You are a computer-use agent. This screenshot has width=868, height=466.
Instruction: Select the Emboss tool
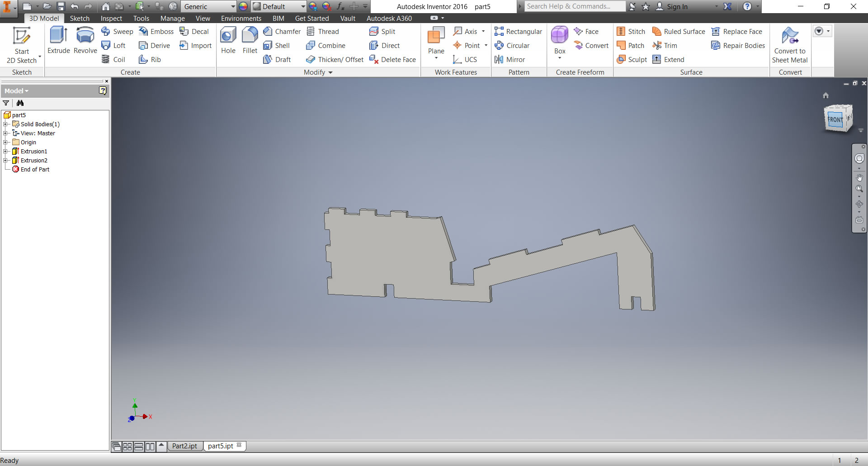(x=156, y=31)
